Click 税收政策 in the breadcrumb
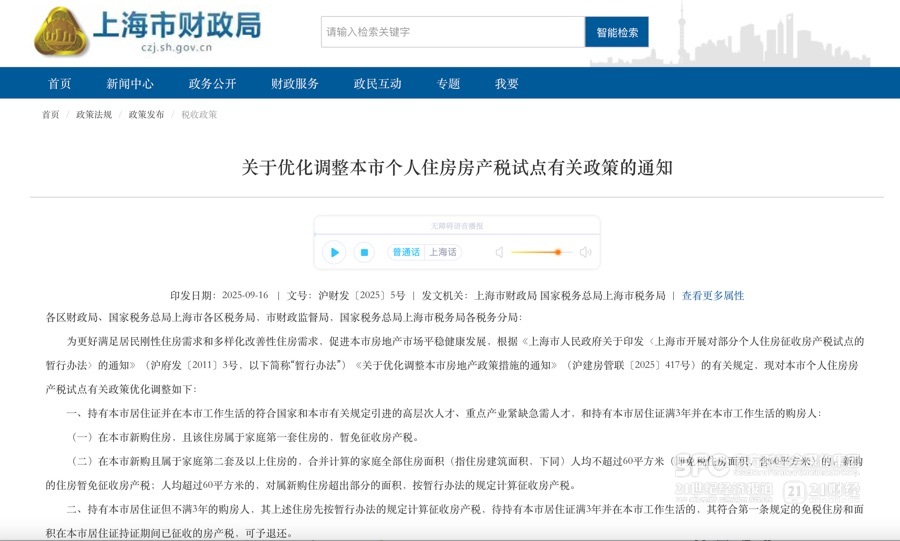This screenshot has width=900, height=541. pyautogui.click(x=199, y=115)
